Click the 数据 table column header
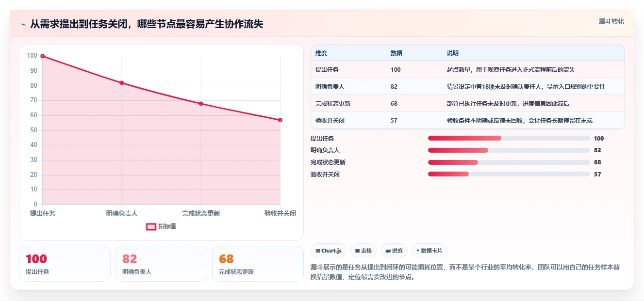Screen dimensions: 644x301 (x=396, y=53)
